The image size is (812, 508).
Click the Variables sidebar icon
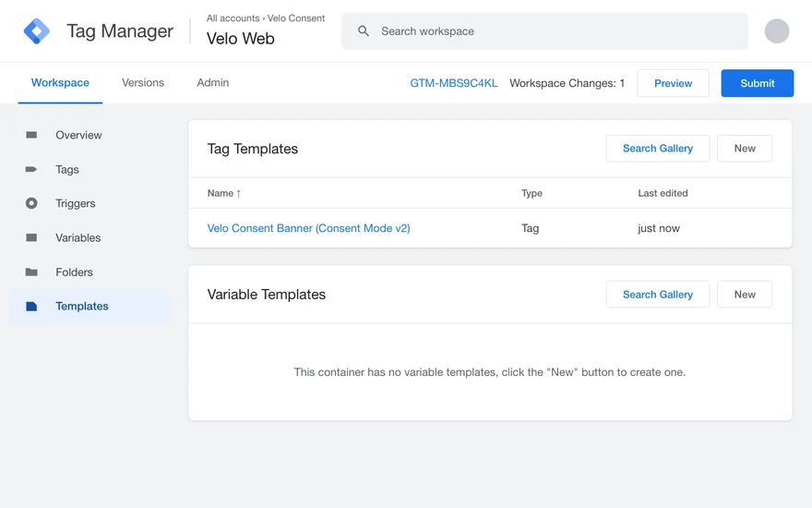tap(31, 237)
